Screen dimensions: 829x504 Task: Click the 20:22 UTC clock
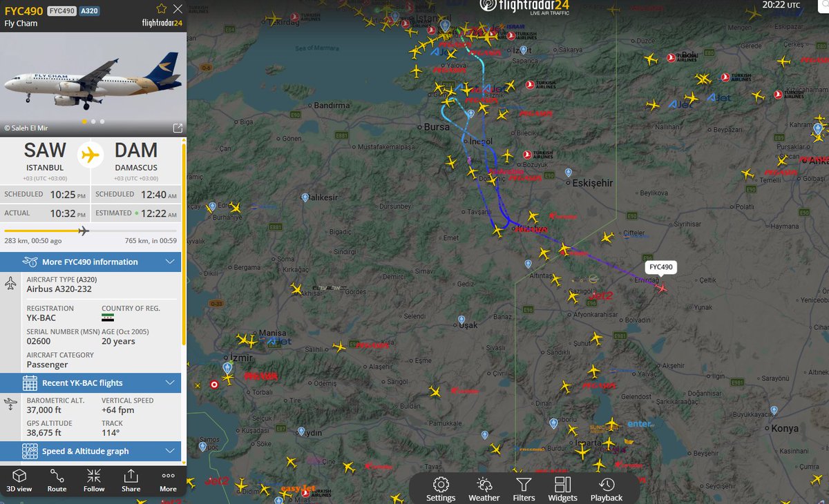(781, 5)
